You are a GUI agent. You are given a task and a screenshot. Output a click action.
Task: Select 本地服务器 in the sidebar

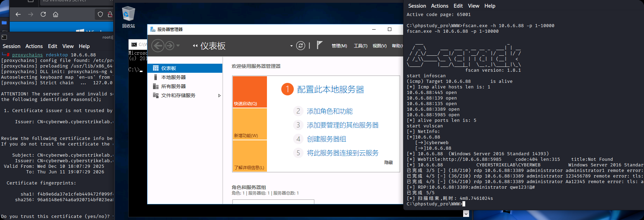173,77
